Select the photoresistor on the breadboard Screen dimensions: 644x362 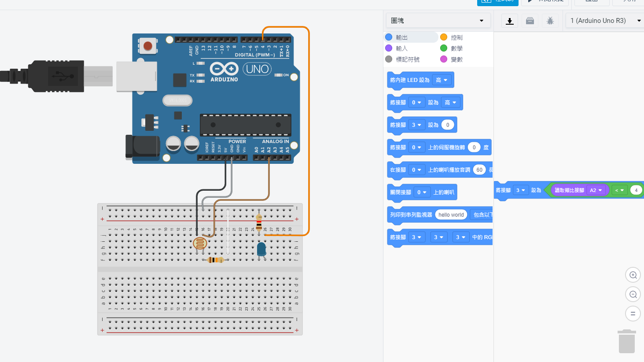point(200,243)
